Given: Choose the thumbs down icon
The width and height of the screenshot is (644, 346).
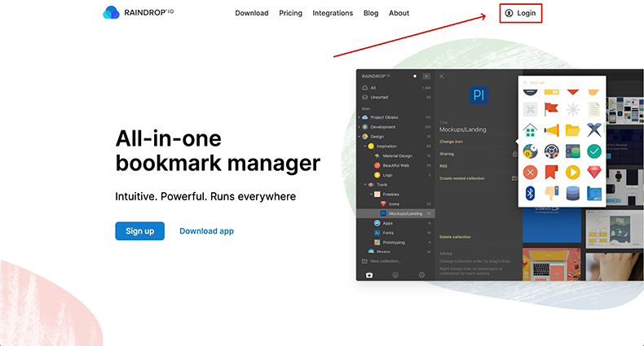Looking at the screenshot, I should 551,193.
